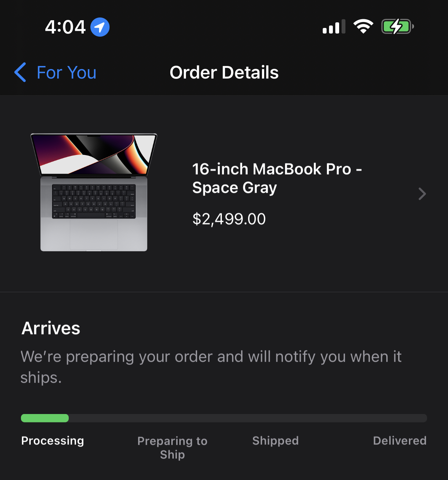Tap the 4:04 status bar clock
This screenshot has height=480, width=448.
(65, 27)
